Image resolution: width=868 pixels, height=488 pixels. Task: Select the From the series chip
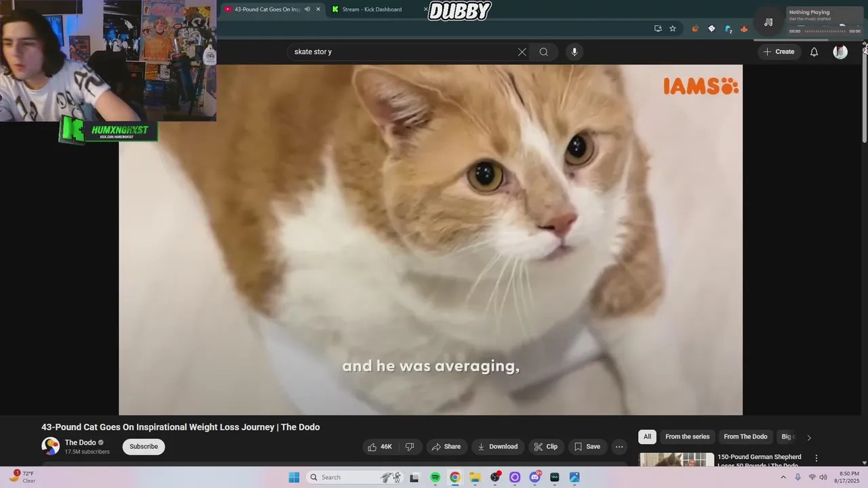tap(687, 437)
